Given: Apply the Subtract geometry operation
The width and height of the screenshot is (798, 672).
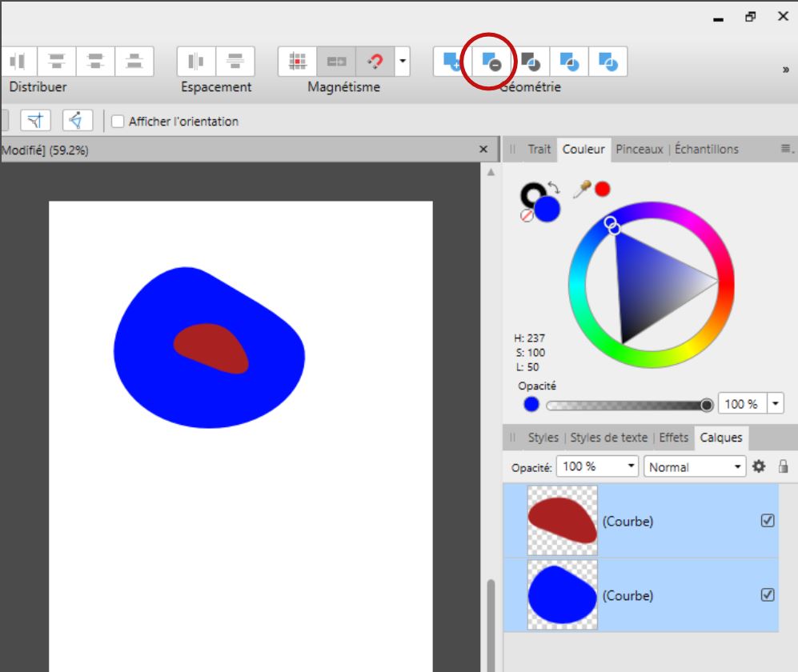Looking at the screenshot, I should 491,62.
